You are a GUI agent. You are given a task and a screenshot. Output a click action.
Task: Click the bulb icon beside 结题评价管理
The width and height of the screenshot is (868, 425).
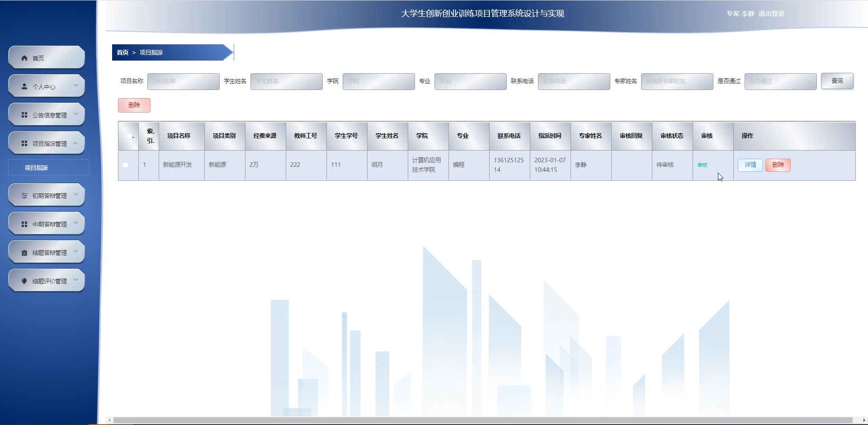click(x=24, y=281)
